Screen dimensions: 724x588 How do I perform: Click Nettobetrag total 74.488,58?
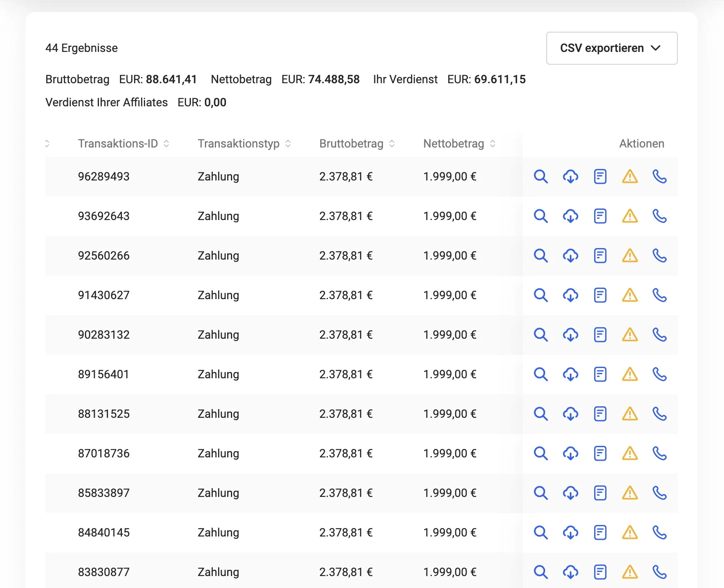334,79
